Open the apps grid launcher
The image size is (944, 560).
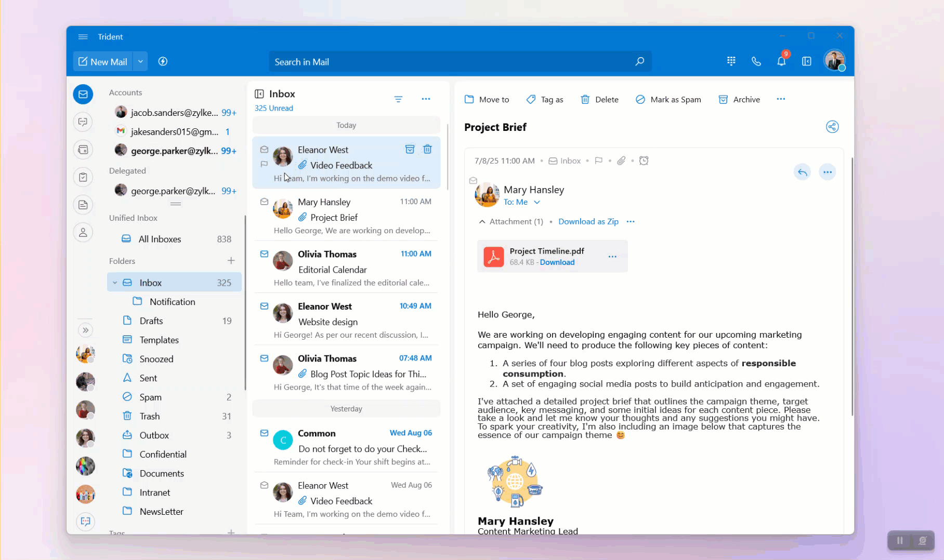click(x=731, y=61)
